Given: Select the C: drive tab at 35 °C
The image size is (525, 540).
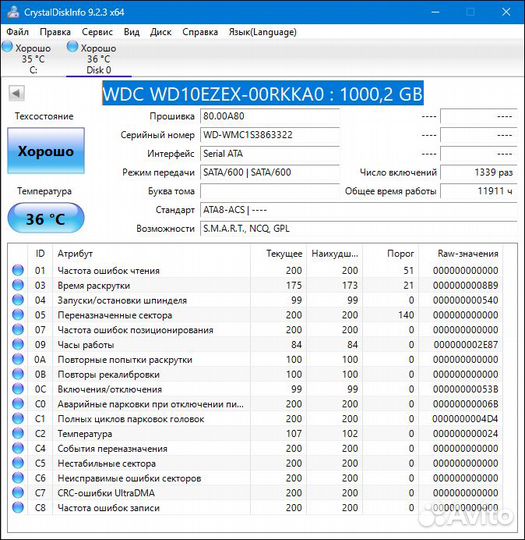Looking at the screenshot, I should [x=33, y=59].
